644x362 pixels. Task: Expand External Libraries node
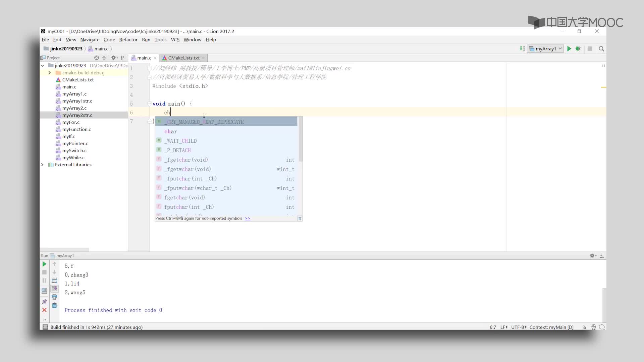click(x=42, y=165)
